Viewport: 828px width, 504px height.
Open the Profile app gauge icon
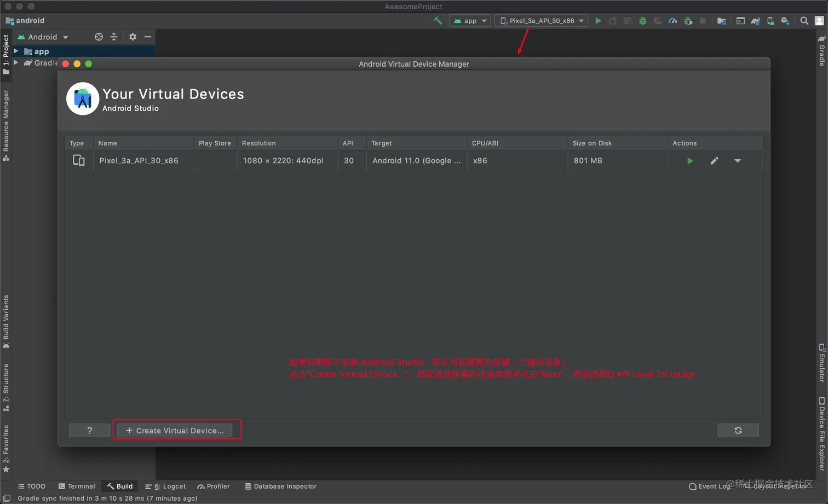pos(673,21)
